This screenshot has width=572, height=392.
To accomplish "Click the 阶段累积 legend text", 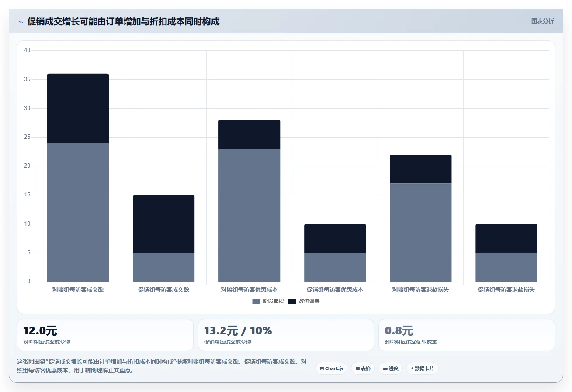I will (273, 301).
